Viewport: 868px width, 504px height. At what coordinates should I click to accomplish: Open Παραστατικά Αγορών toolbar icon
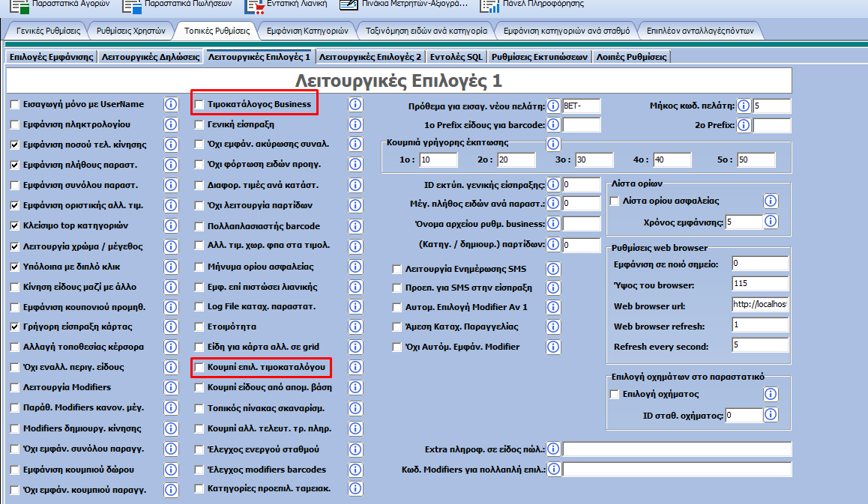(20, 5)
